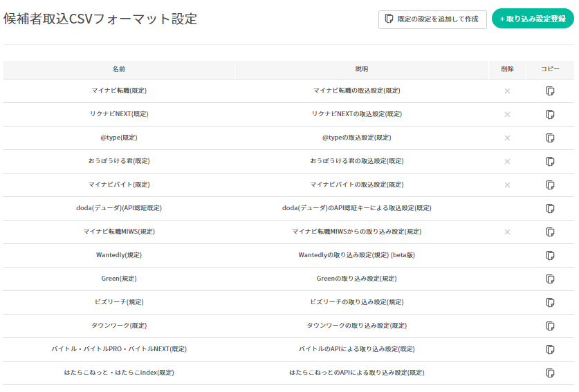The width and height of the screenshot is (579, 392).
Task: Copy the リクナビNEXT(既定) setting
Action: coord(550,115)
